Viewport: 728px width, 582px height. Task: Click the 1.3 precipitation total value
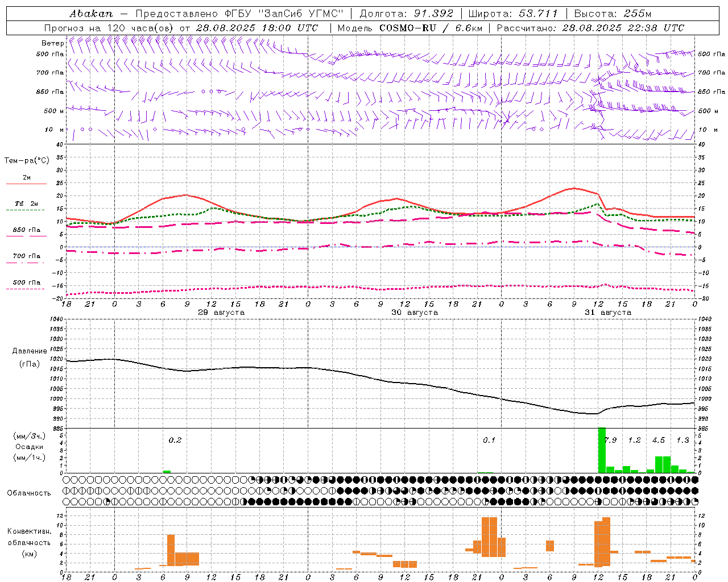click(x=682, y=440)
